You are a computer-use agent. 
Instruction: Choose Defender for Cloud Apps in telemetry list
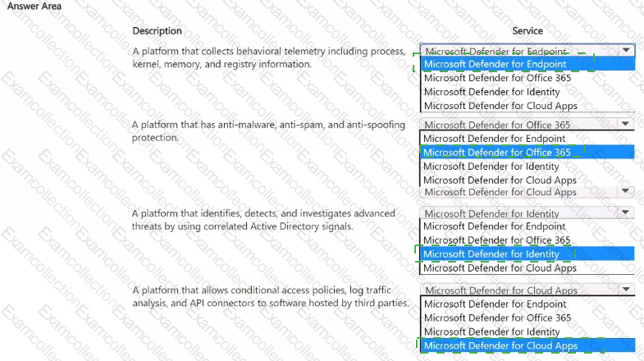point(500,105)
